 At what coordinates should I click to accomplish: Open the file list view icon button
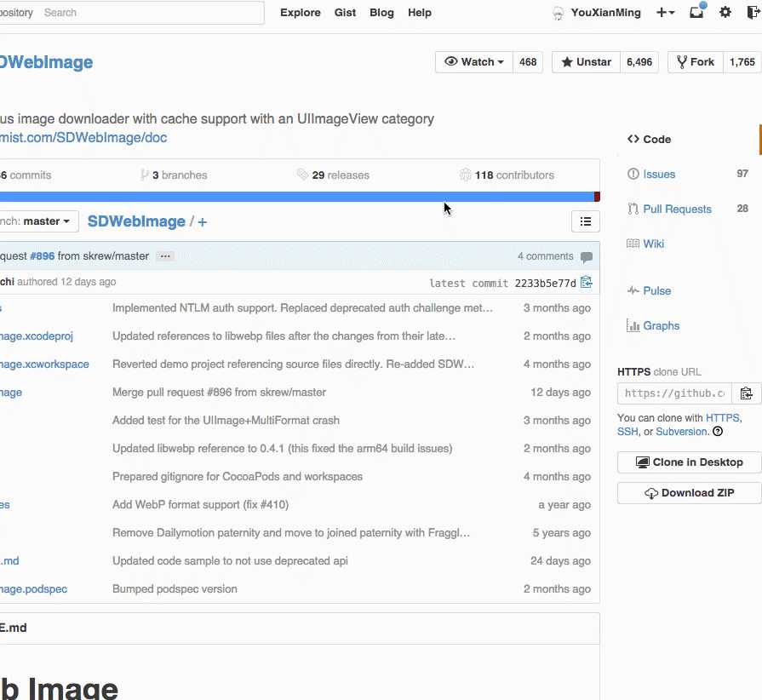586,221
